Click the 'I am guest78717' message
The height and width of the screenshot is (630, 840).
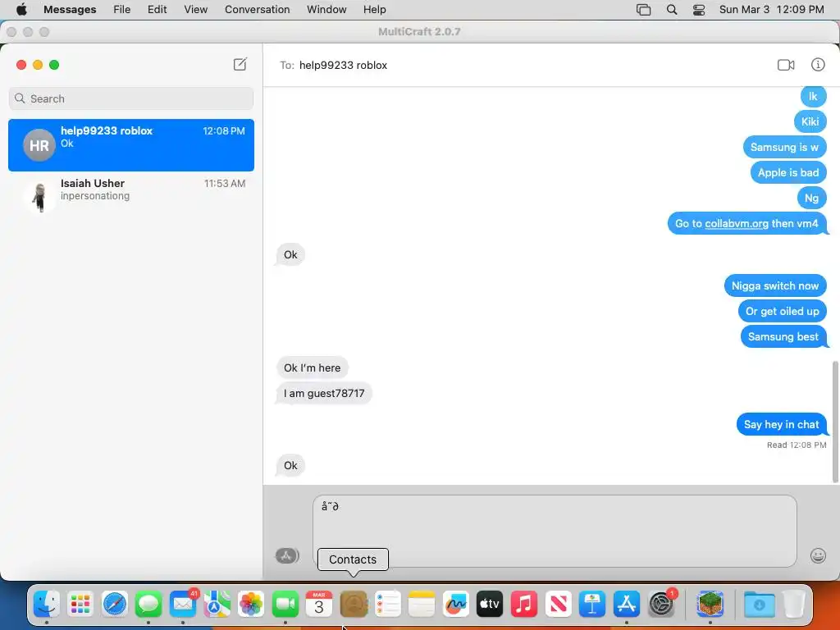click(x=324, y=393)
